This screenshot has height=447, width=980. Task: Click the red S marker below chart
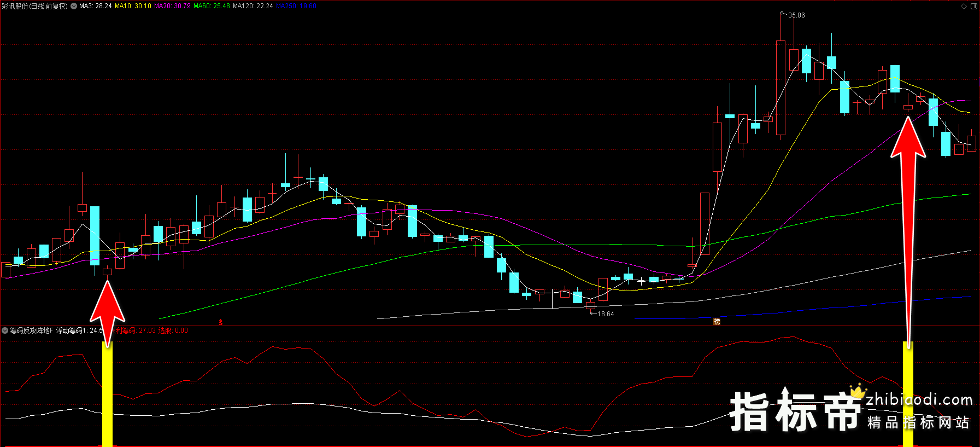click(x=221, y=322)
